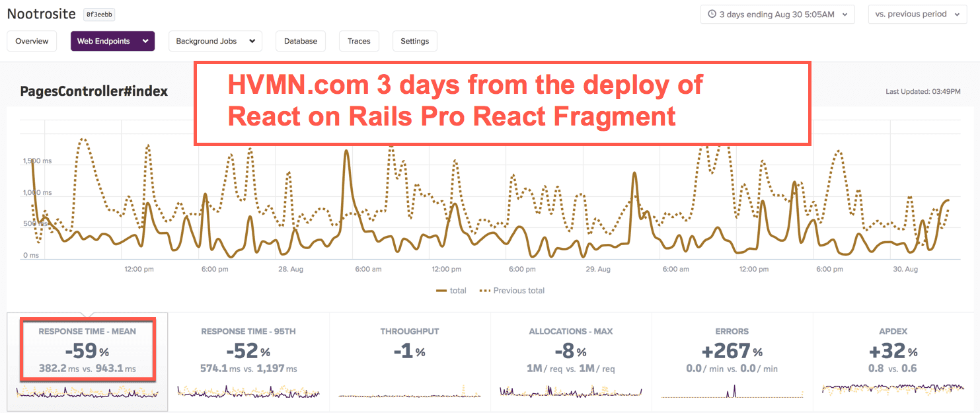
Task: Click the Apdex sparkline thumbnail
Action: 893,390
